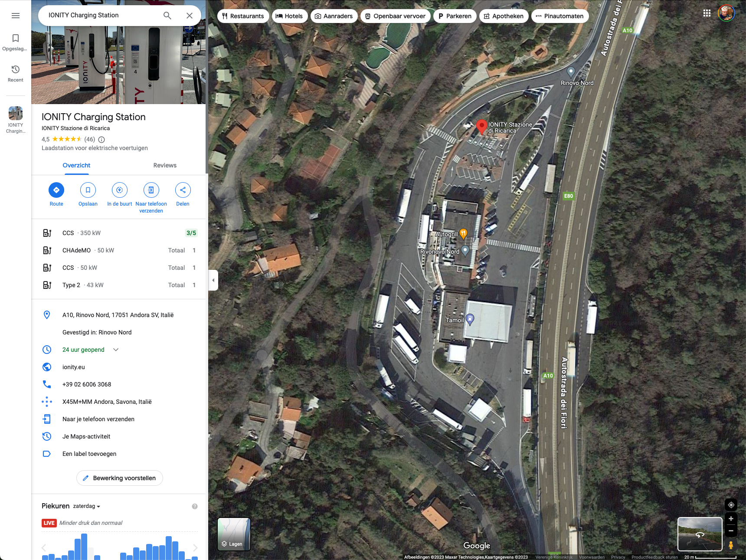Screen dimensions: 746x560
Task: Open the Google apps grid
Action: [707, 13]
